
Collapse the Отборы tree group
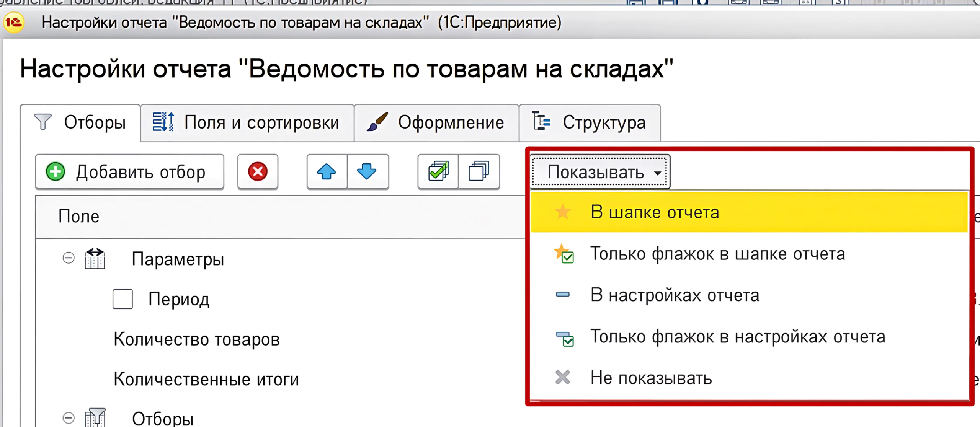tap(69, 417)
